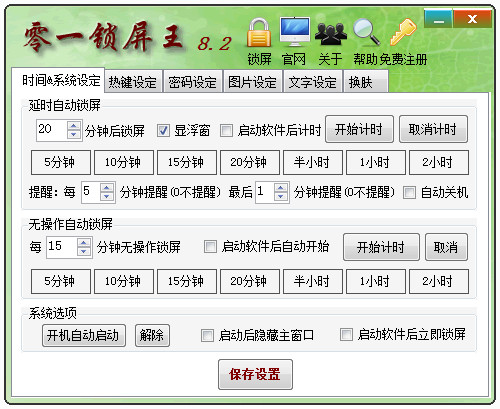Increase the 分钟后锁屏 spinner value
The width and height of the screenshot is (500, 409).
point(74,126)
